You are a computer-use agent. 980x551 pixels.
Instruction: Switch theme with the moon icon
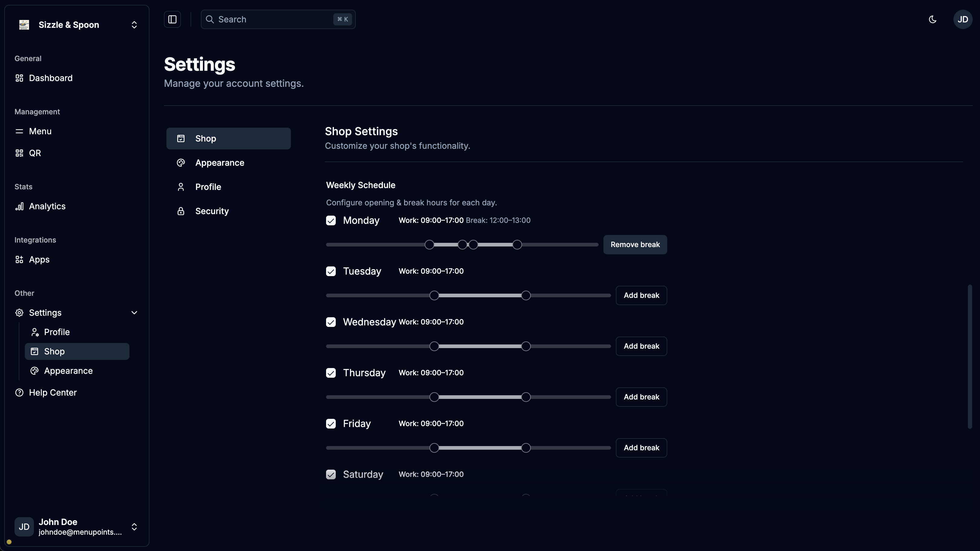tap(933, 19)
